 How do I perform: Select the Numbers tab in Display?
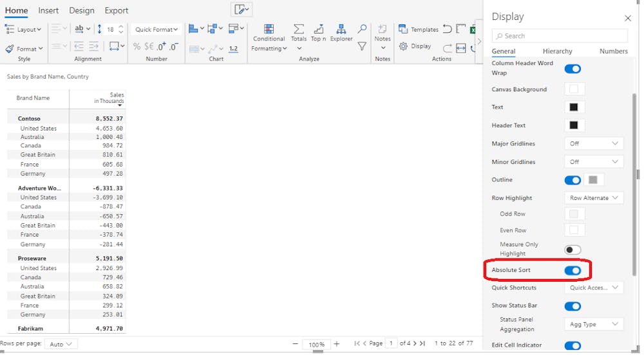613,51
